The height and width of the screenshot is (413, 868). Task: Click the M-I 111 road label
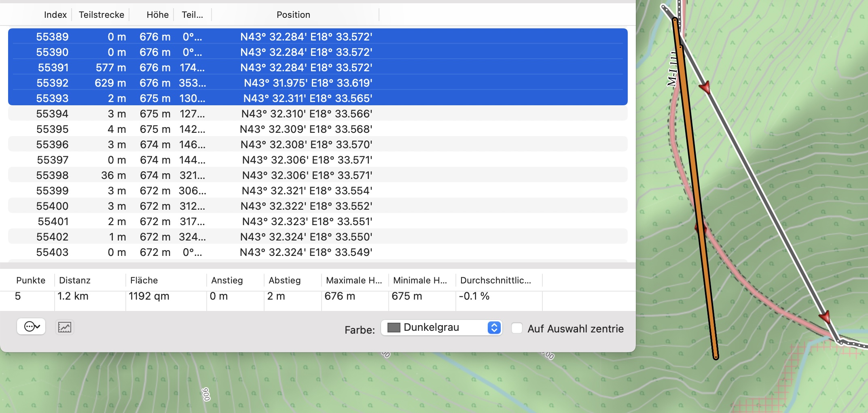[672, 69]
